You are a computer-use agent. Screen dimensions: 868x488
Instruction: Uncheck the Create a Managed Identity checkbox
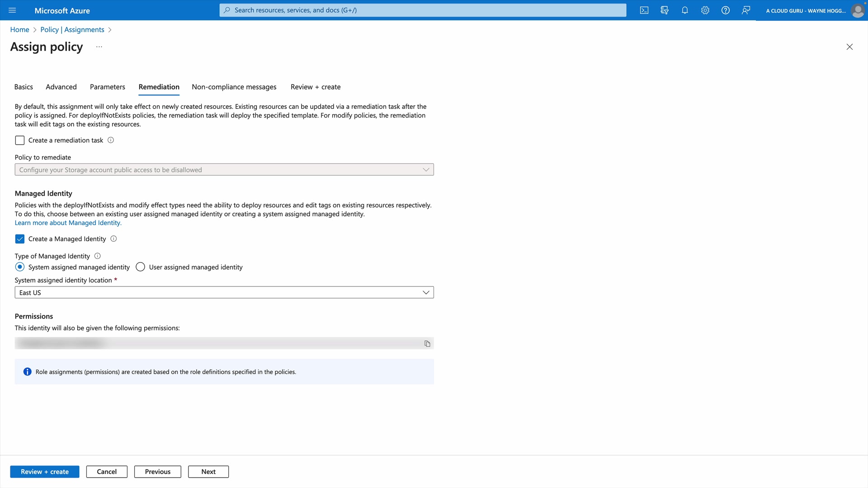click(20, 239)
